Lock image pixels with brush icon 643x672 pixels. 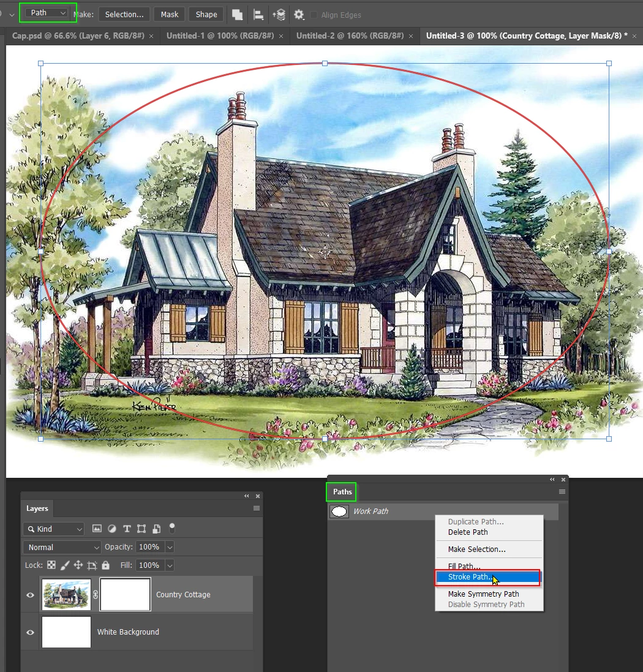point(65,565)
